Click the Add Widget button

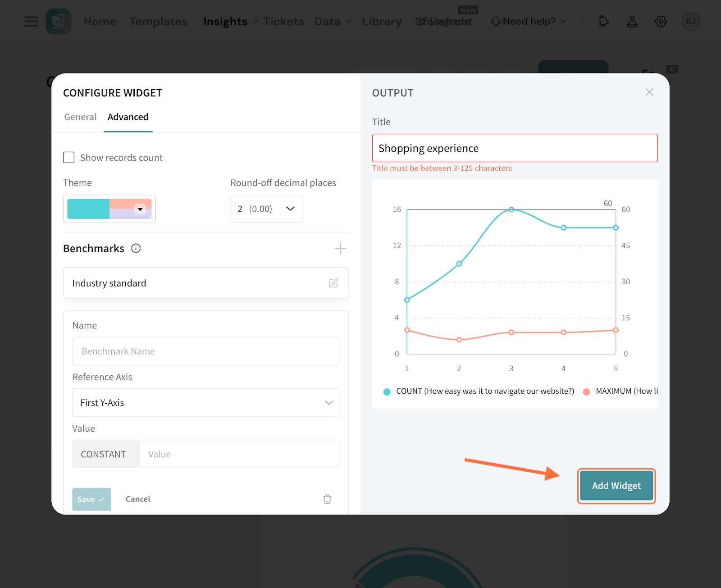coord(616,486)
